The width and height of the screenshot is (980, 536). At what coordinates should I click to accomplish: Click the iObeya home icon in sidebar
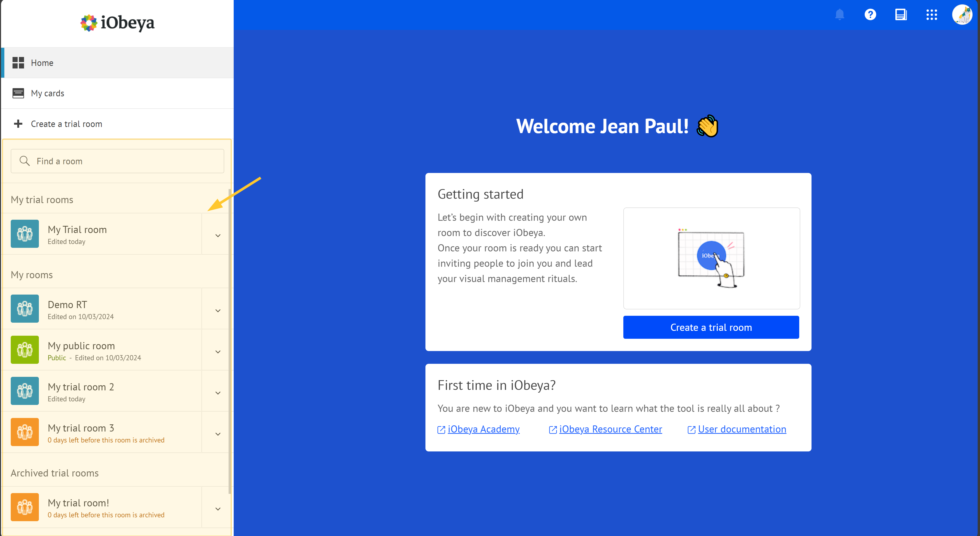(x=18, y=63)
